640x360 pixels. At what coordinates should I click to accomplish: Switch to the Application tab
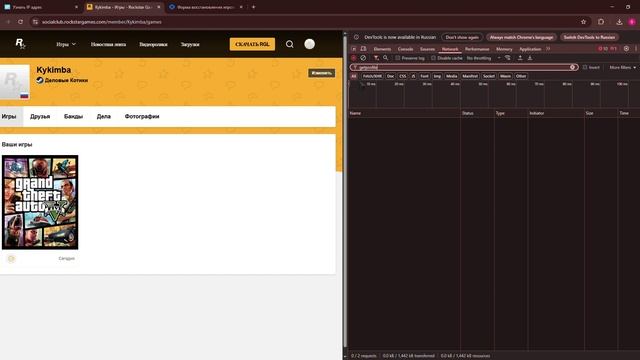(x=530, y=49)
